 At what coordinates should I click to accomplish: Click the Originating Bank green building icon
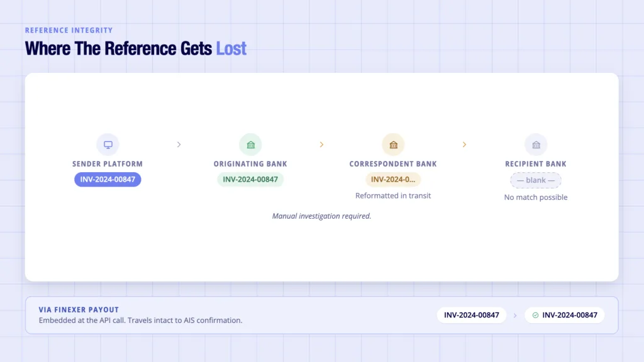click(250, 145)
